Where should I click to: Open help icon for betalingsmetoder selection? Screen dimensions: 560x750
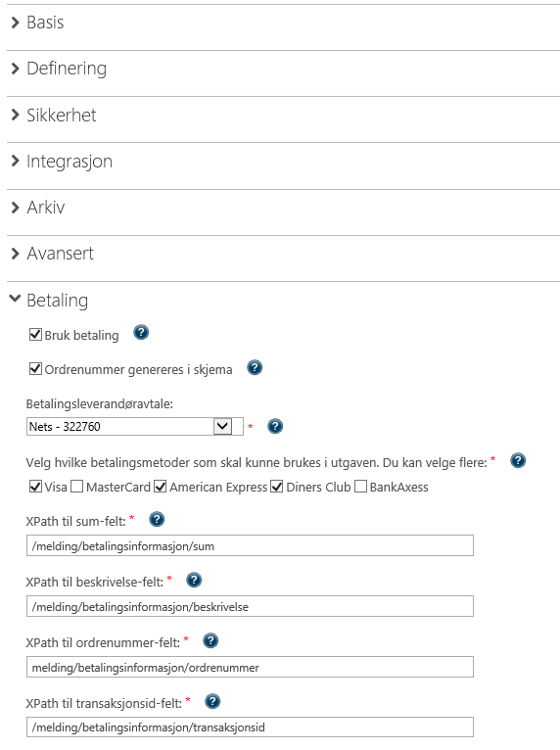(x=518, y=460)
